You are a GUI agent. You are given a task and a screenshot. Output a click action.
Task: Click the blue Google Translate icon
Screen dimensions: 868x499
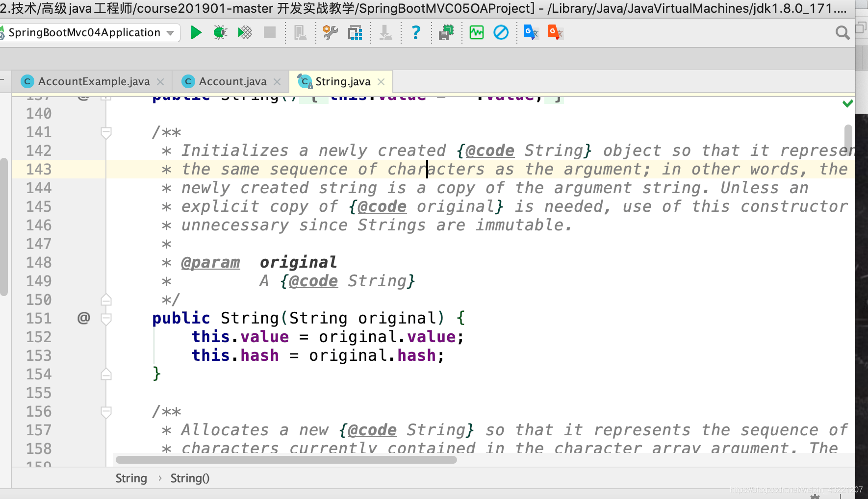[x=531, y=33]
